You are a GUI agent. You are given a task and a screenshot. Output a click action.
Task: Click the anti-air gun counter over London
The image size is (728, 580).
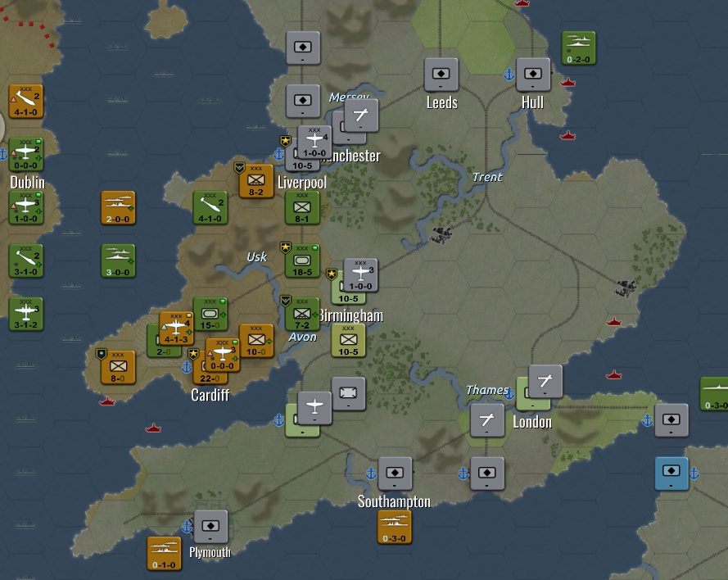pyautogui.click(x=545, y=382)
